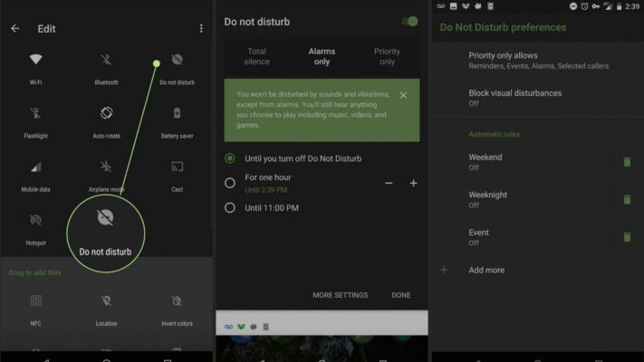The image size is (644, 362).
Task: Tap the picture icon in the status bar
Action: [453, 6]
